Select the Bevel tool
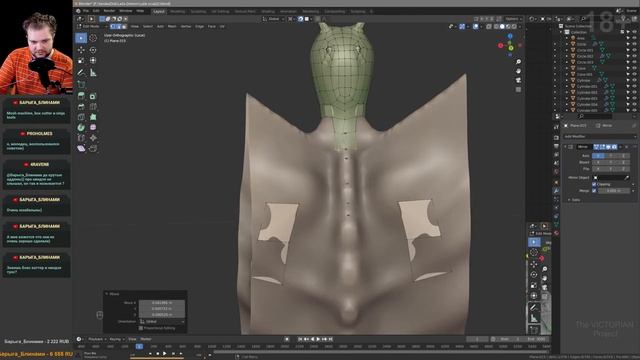The height and width of the screenshot is (360, 640). tap(81, 107)
